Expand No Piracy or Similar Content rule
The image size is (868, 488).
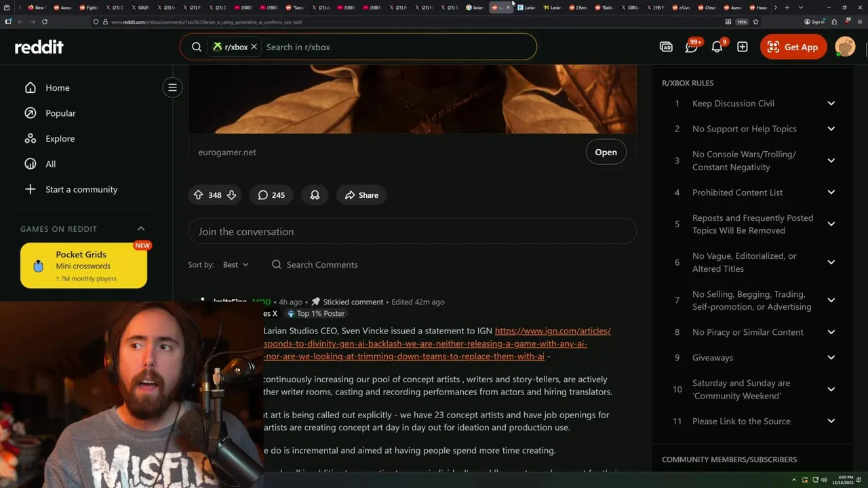click(x=831, y=332)
